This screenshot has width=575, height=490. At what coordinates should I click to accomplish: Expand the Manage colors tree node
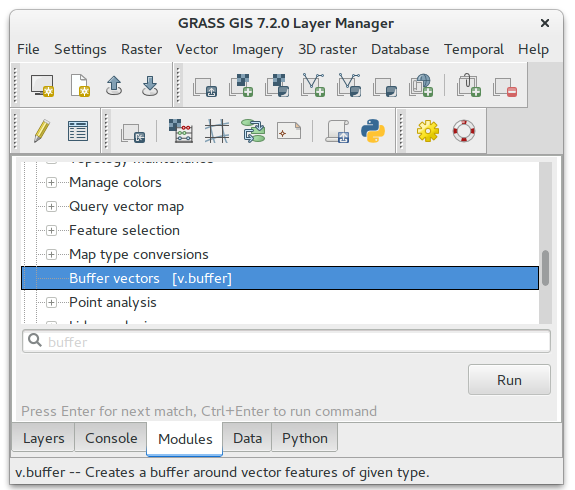coord(51,182)
